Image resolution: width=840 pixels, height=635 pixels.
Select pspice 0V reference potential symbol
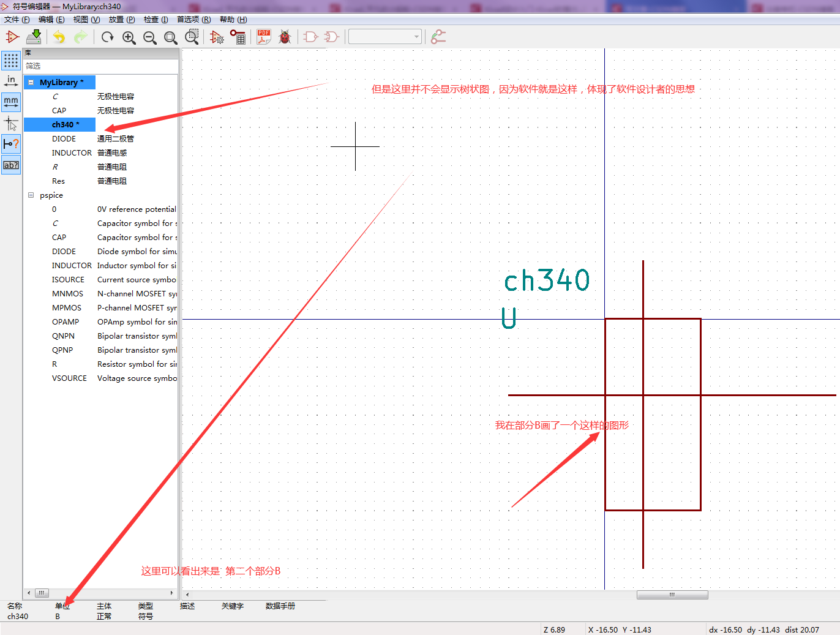101,209
